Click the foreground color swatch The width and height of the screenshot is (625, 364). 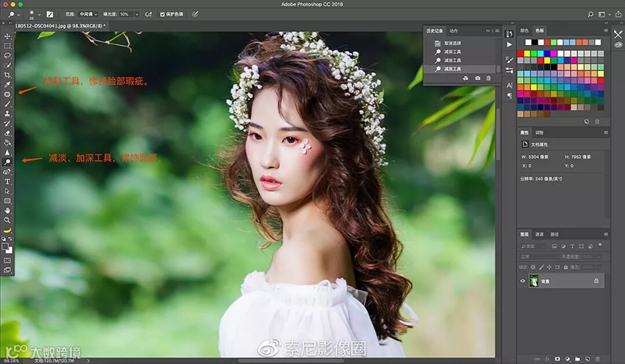pos(5,247)
